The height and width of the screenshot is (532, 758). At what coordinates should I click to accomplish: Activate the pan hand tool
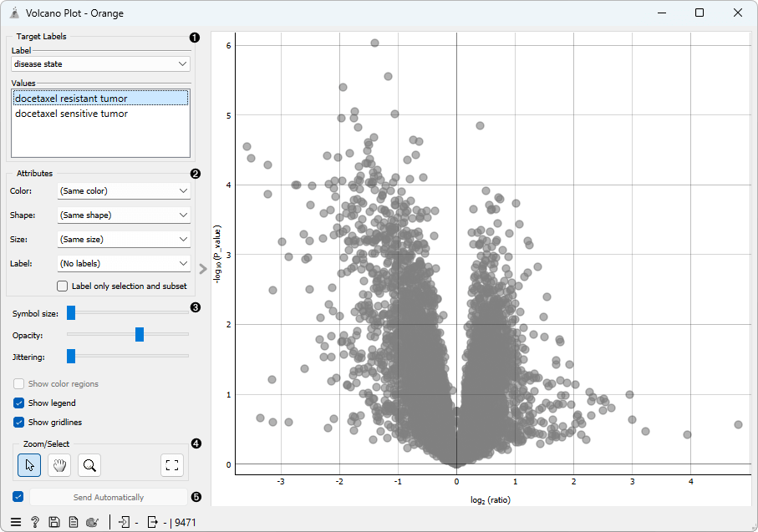point(59,465)
